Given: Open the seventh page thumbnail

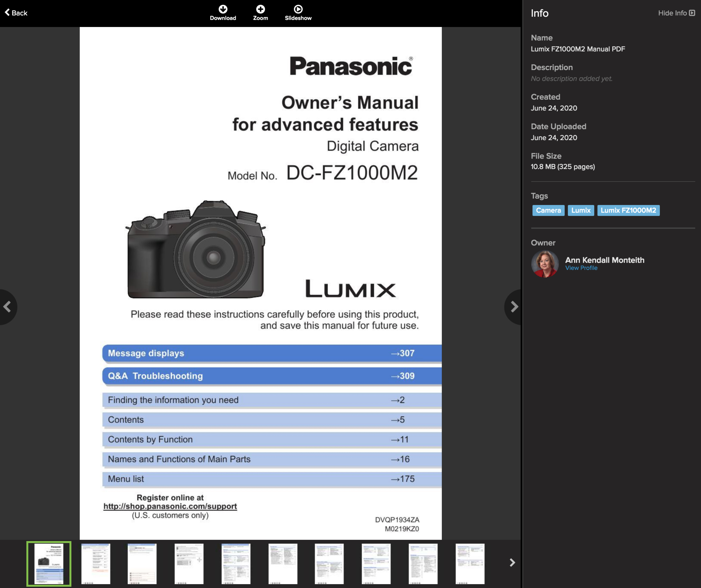Looking at the screenshot, I should (x=329, y=564).
